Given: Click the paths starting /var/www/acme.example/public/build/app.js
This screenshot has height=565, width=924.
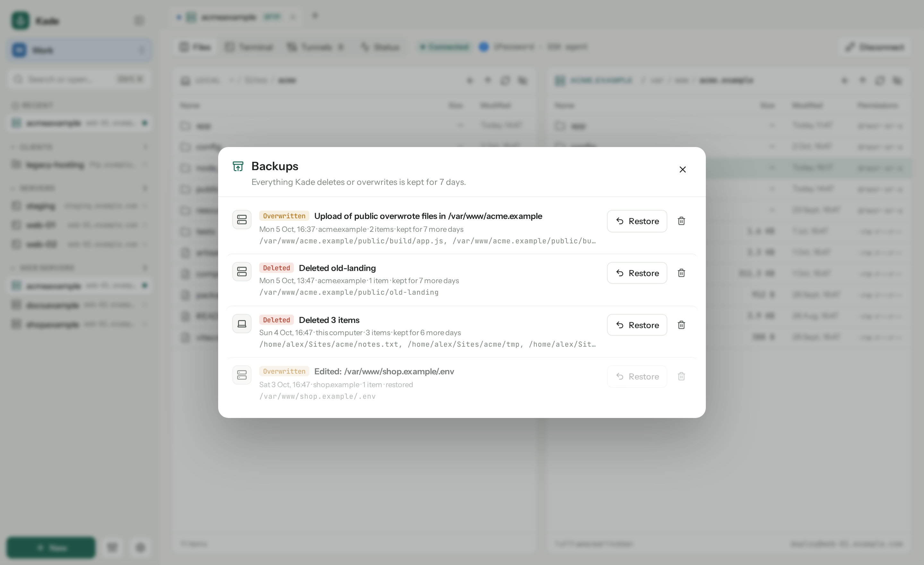Looking at the screenshot, I should [427, 241].
